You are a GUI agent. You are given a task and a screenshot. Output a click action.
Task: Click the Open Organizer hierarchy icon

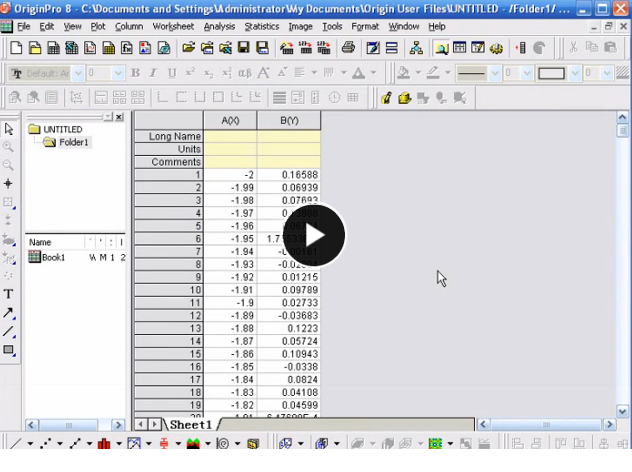(x=416, y=48)
